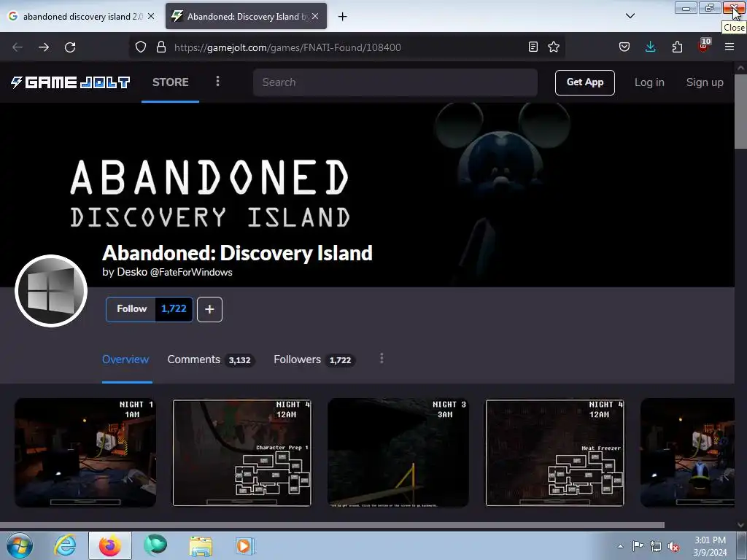The width and height of the screenshot is (747, 560).
Task: Open the Meat Freezer screenshot thumbnail
Action: (554, 453)
